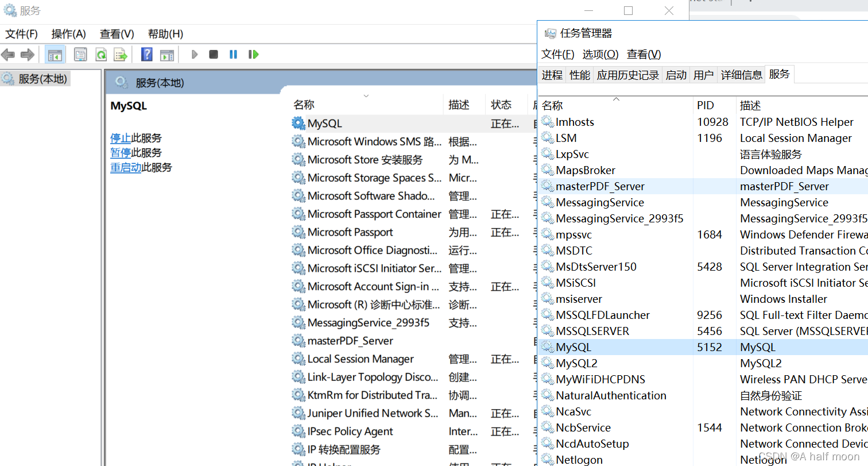Toggle the show/hide console tree icon
This screenshot has height=466, width=868.
(55, 55)
